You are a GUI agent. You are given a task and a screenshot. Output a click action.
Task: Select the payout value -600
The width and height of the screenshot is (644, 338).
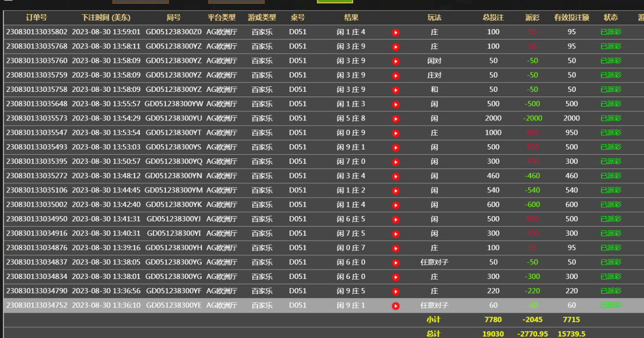(x=533, y=205)
